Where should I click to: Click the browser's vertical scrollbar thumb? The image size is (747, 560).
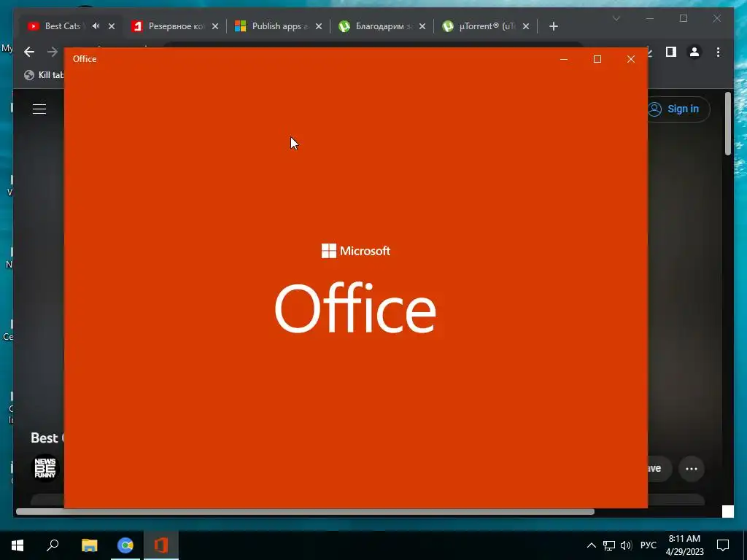click(x=728, y=124)
